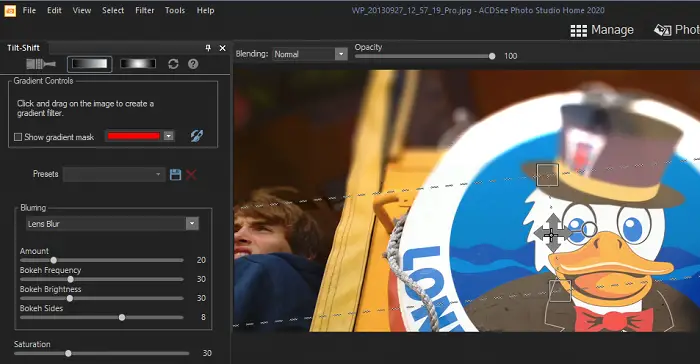Viewport: 700px width, 364px height.
Task: Enable Show gradient mask checkbox
Action: [18, 137]
